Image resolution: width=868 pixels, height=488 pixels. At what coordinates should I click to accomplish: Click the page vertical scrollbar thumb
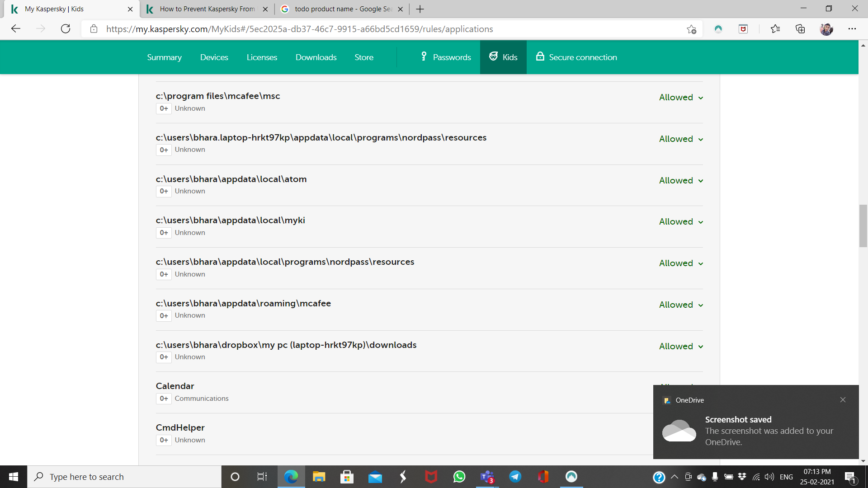pos(863,226)
